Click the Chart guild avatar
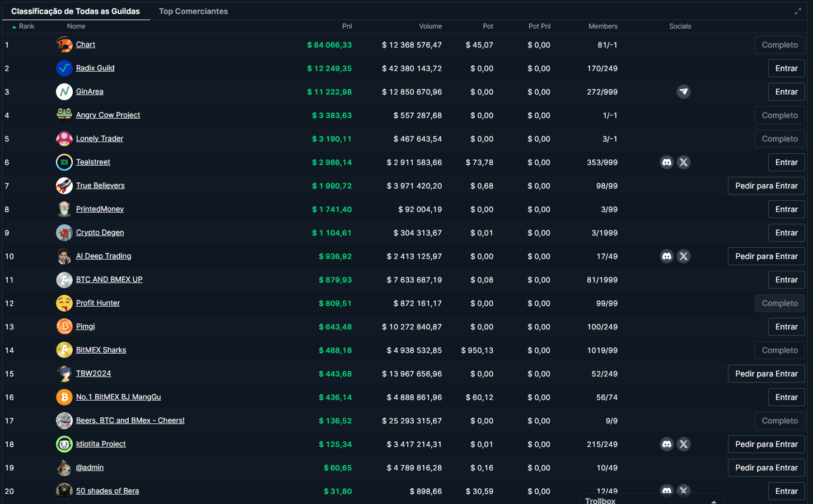The height and width of the screenshot is (504, 813). click(64, 45)
